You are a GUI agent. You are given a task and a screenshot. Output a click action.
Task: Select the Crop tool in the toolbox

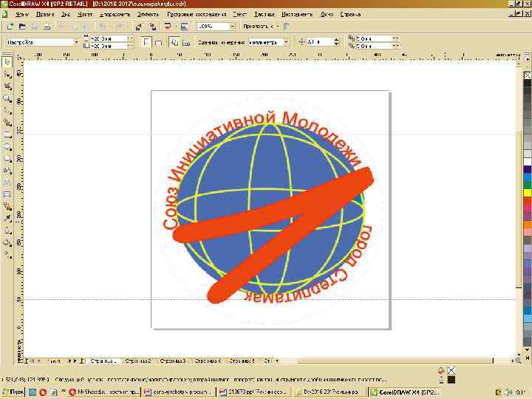(7, 86)
